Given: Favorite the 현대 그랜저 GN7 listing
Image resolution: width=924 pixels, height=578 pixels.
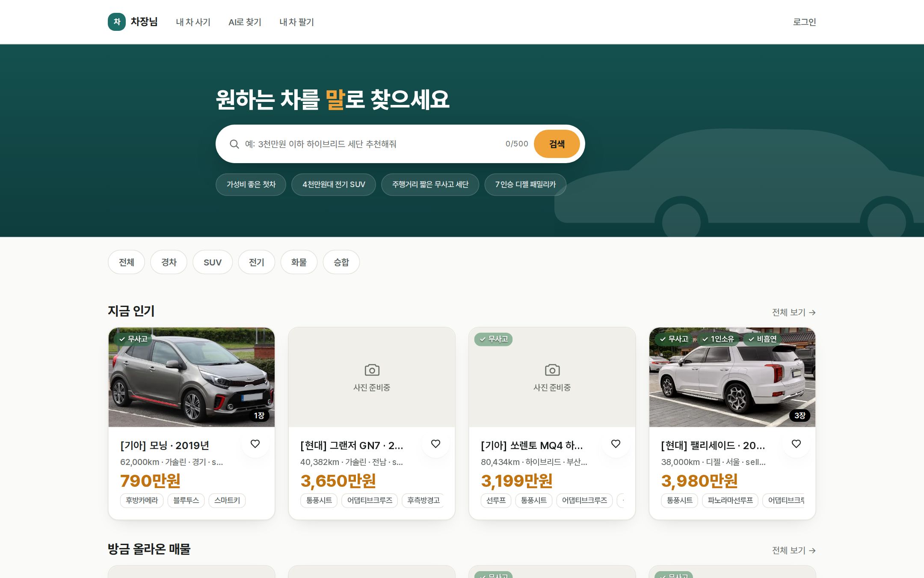Looking at the screenshot, I should [435, 444].
